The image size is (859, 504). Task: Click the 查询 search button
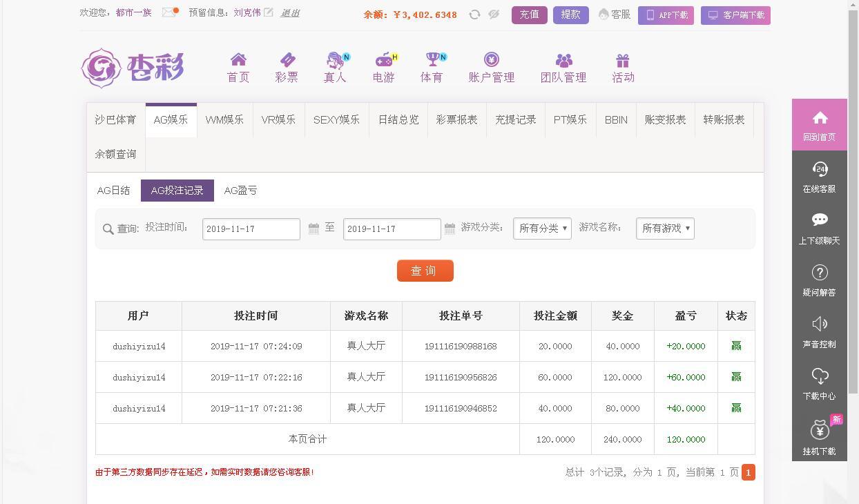(425, 271)
